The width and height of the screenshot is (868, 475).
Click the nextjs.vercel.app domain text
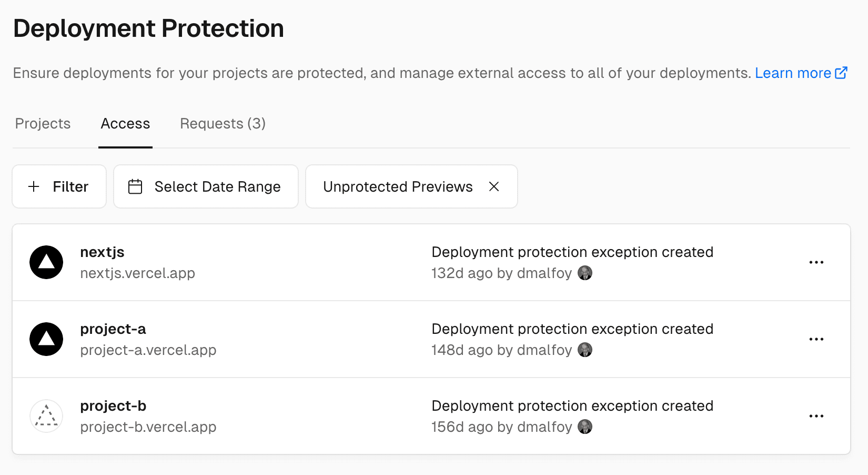tap(138, 273)
